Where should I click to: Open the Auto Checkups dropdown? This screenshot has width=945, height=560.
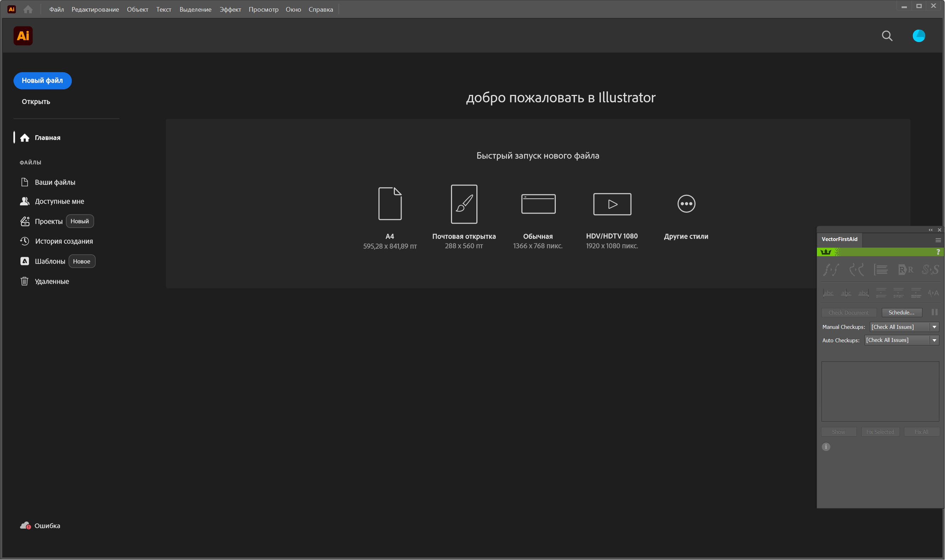902,341
